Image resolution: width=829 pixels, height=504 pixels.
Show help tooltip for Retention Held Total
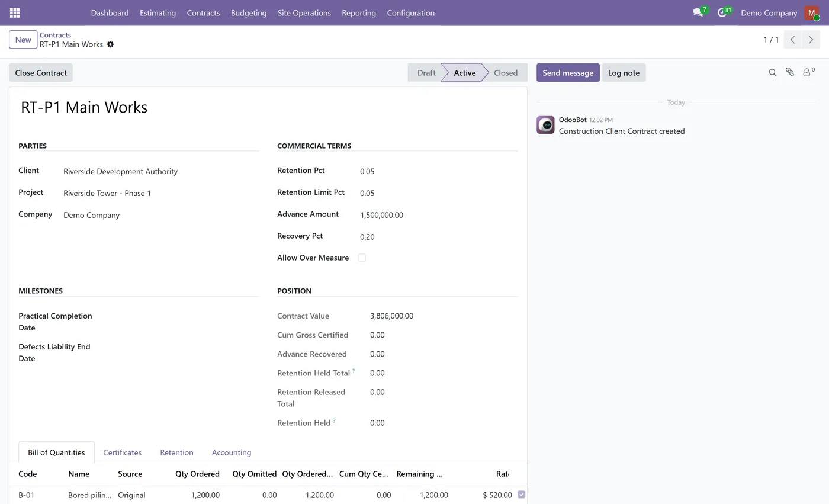click(354, 371)
